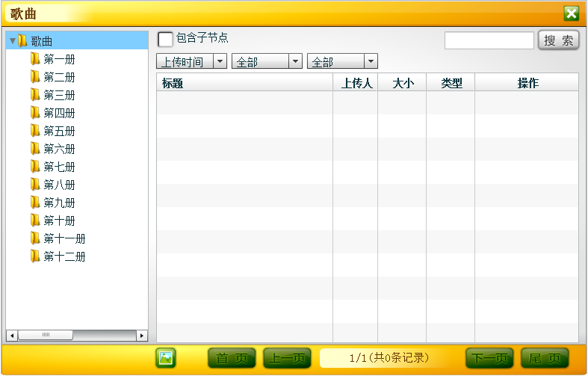Open the 上传时间 sort dropdown
The height and width of the screenshot is (376, 588).
pyautogui.click(x=220, y=62)
